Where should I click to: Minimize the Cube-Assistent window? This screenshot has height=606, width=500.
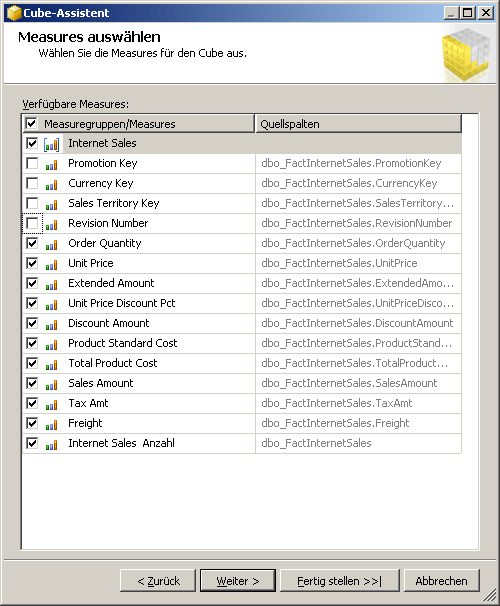(451, 13)
